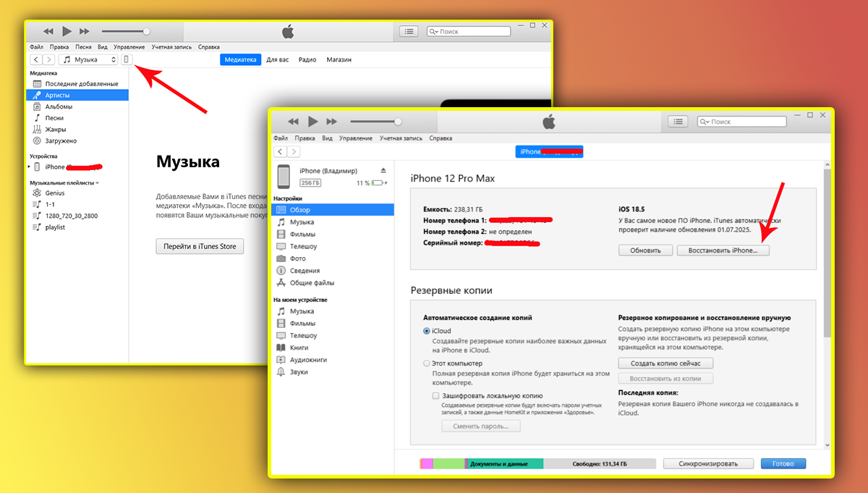Click fast-forward in the back iTunes window
Viewport: 868px width, 493px height.
84,32
